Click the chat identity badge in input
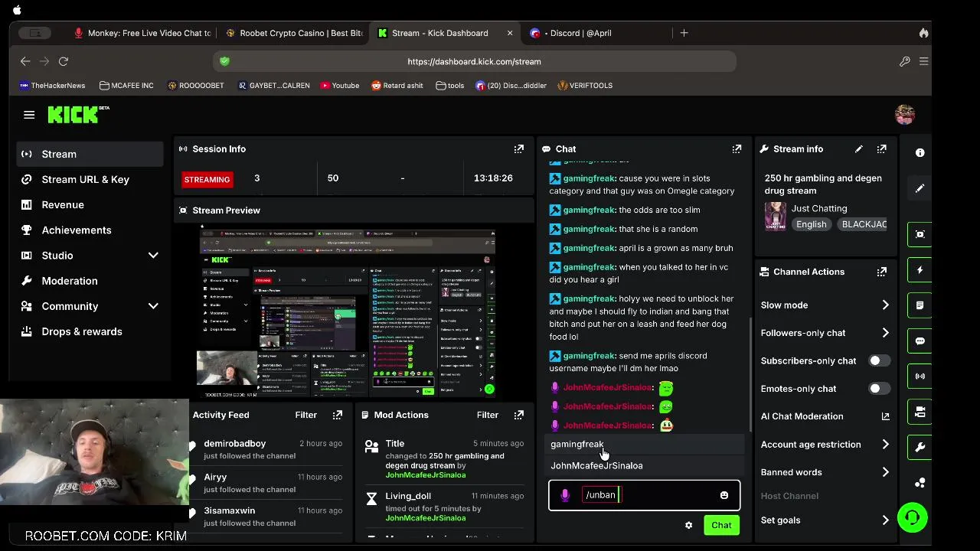 tap(565, 495)
